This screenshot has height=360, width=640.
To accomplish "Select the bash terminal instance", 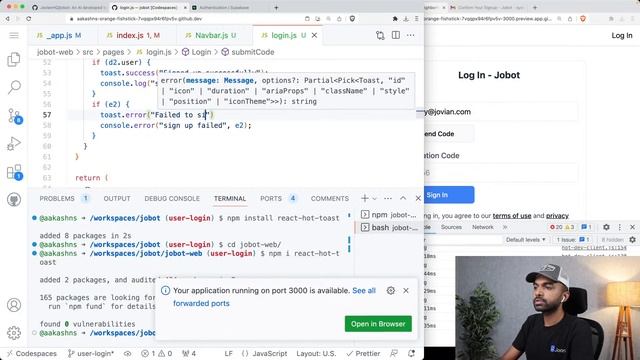I will (x=389, y=227).
